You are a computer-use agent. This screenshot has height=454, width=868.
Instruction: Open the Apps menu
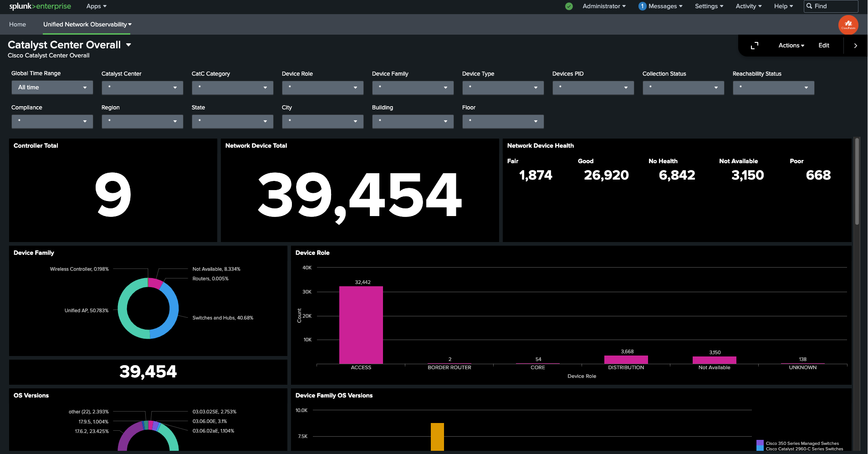[x=97, y=6]
